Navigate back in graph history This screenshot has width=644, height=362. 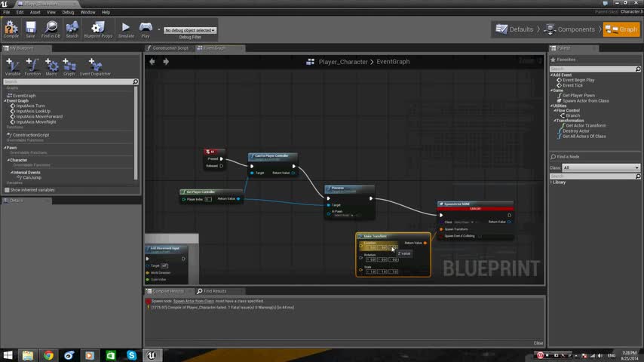click(x=152, y=62)
